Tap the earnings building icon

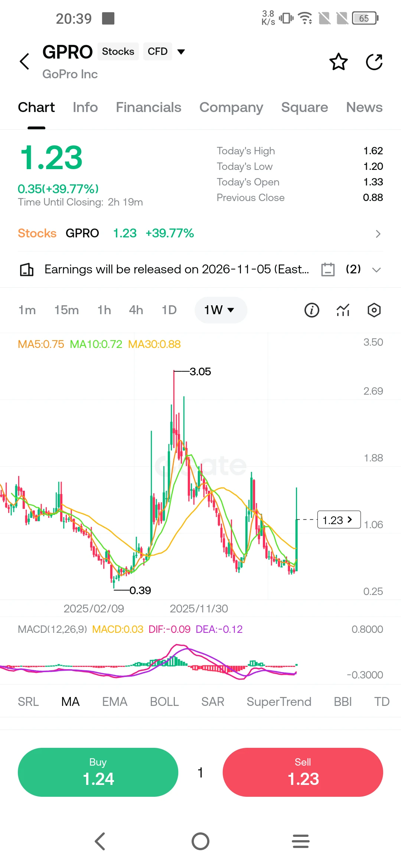point(26,269)
